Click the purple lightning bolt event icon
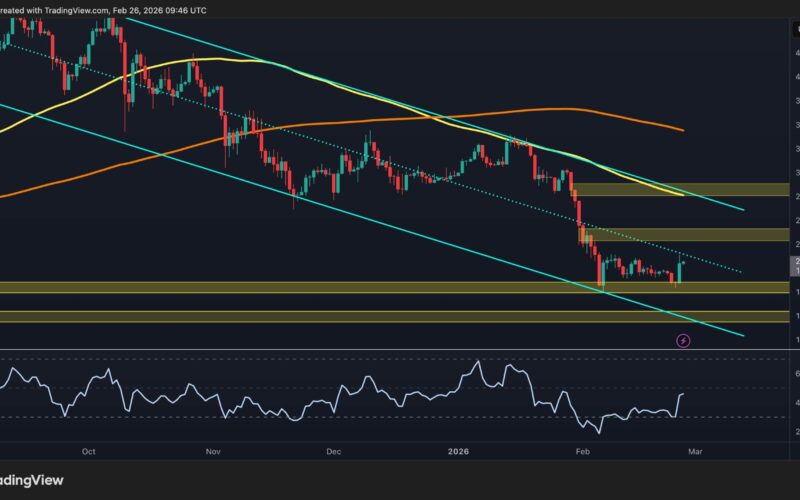 click(x=684, y=341)
